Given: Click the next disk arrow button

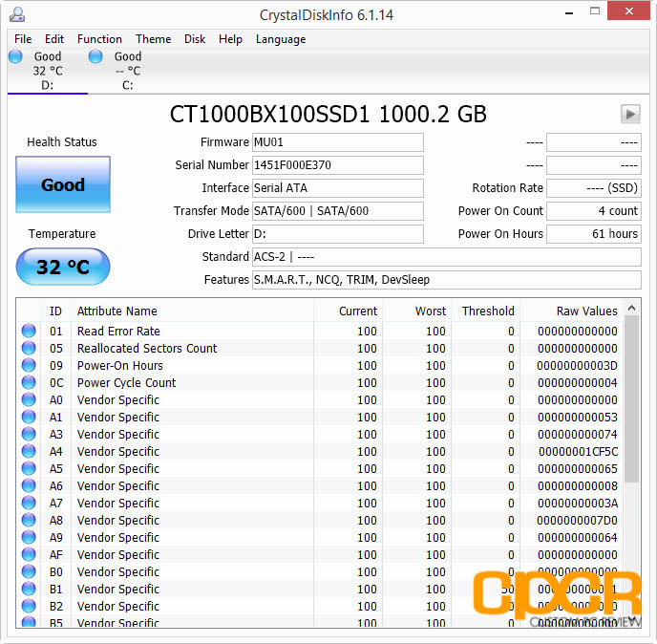Looking at the screenshot, I should coord(630,114).
